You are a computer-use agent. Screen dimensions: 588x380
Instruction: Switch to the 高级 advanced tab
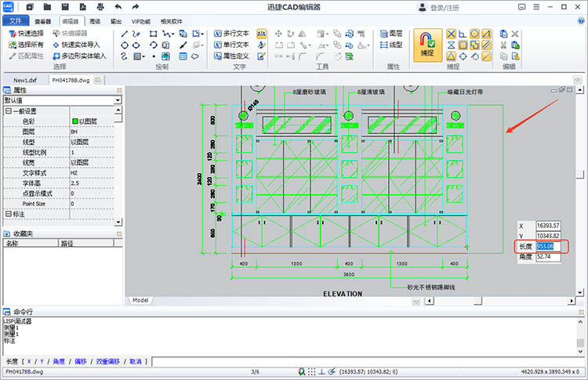pos(95,22)
